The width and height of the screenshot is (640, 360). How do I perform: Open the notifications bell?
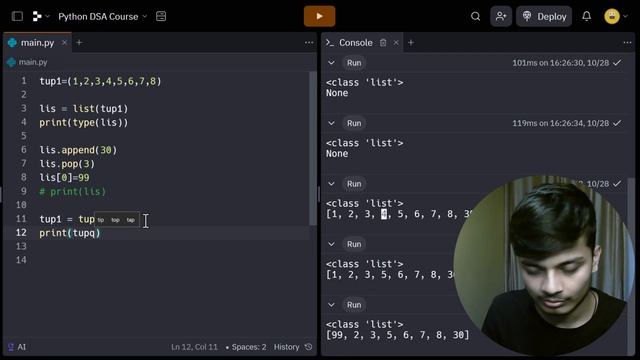click(587, 16)
